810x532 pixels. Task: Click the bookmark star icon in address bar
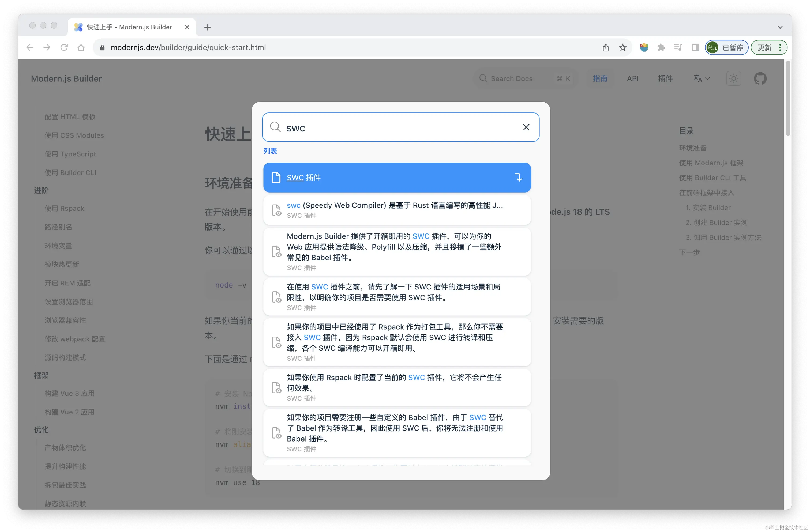[x=622, y=48]
